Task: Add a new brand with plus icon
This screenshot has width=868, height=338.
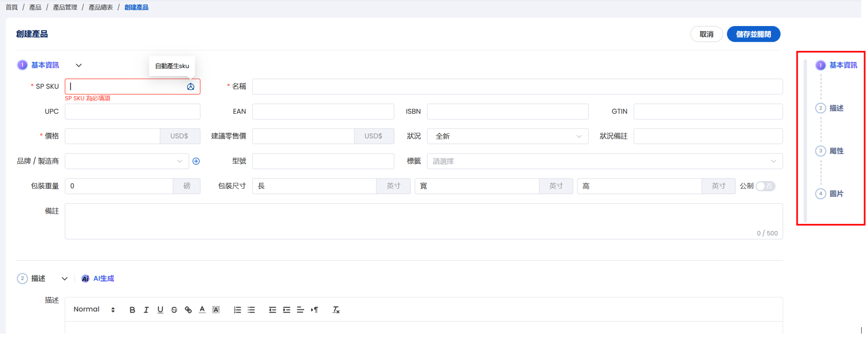Action: click(196, 161)
